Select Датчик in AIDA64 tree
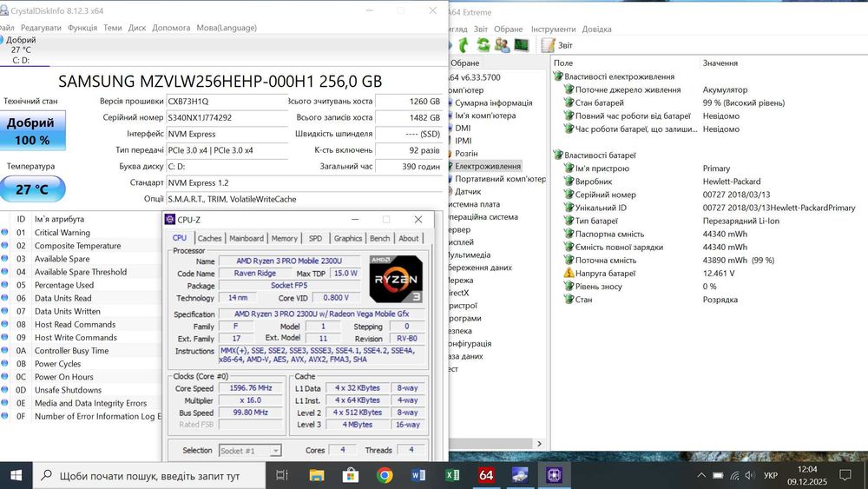The height and width of the screenshot is (489, 868). point(468,192)
